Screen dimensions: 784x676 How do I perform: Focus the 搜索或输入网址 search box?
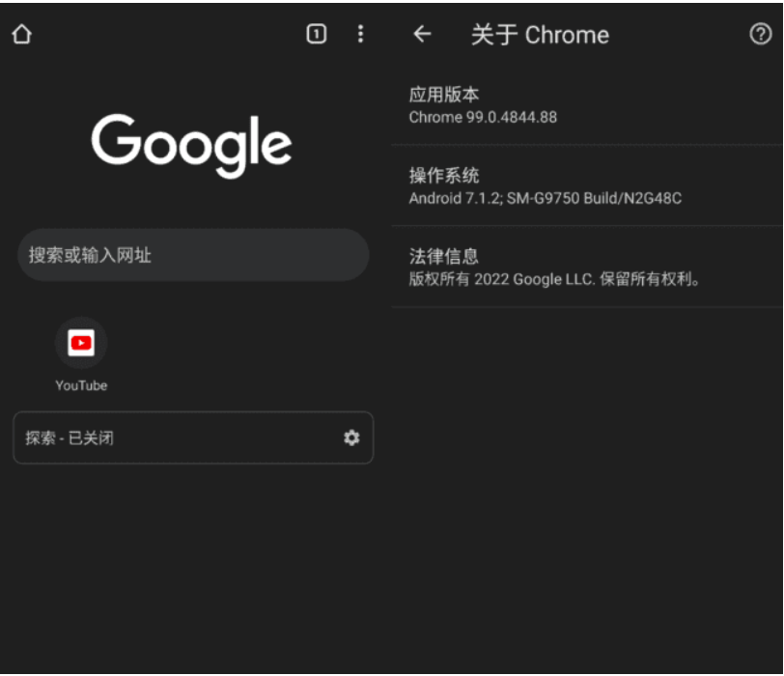pos(193,255)
